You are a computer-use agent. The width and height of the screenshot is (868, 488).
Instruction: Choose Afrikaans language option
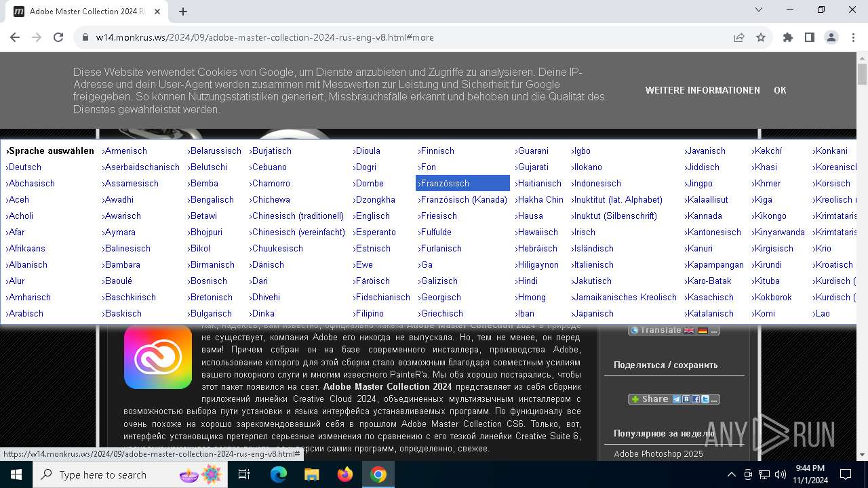point(26,248)
